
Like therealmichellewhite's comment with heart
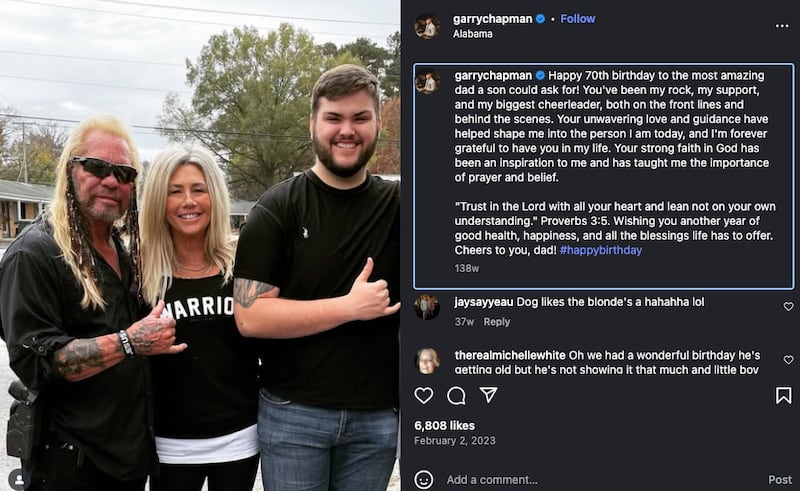click(x=788, y=360)
